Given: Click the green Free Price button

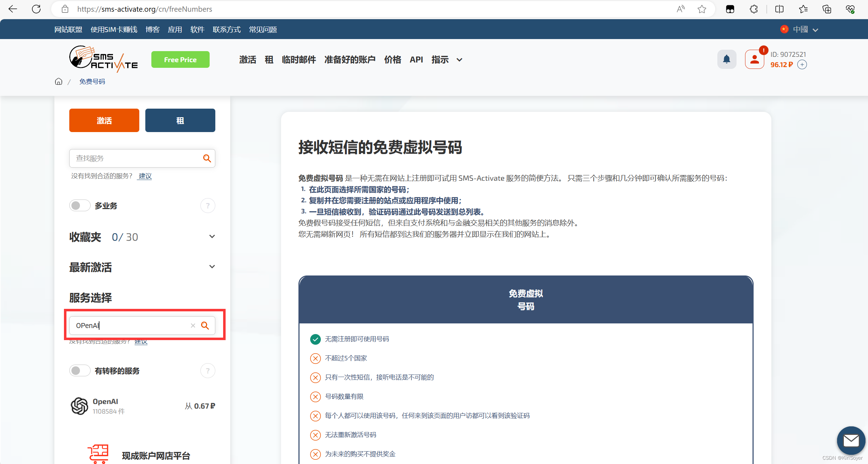Looking at the screenshot, I should point(180,60).
